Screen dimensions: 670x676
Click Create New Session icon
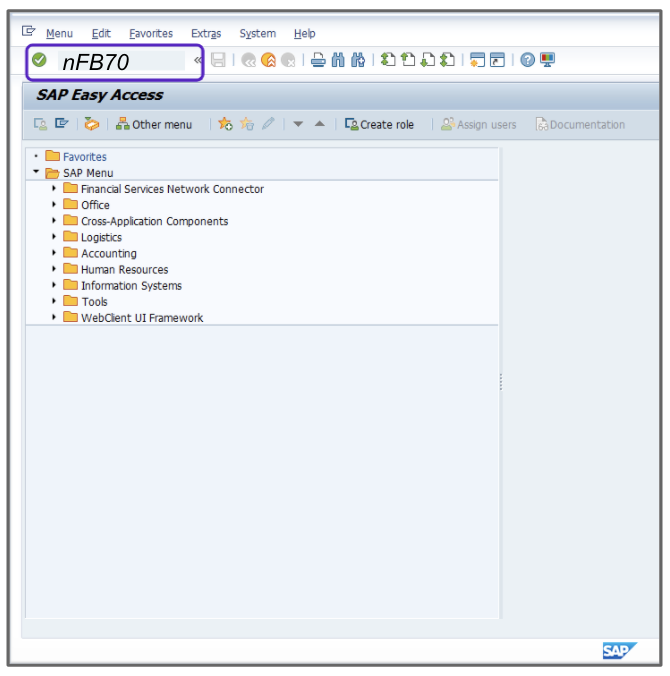click(477, 60)
